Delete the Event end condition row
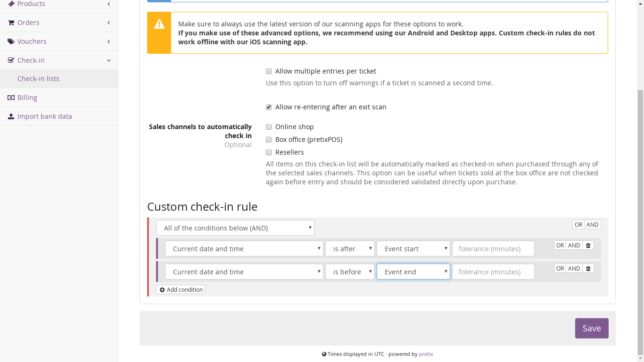Image resolution: width=644 pixels, height=362 pixels. tap(588, 268)
